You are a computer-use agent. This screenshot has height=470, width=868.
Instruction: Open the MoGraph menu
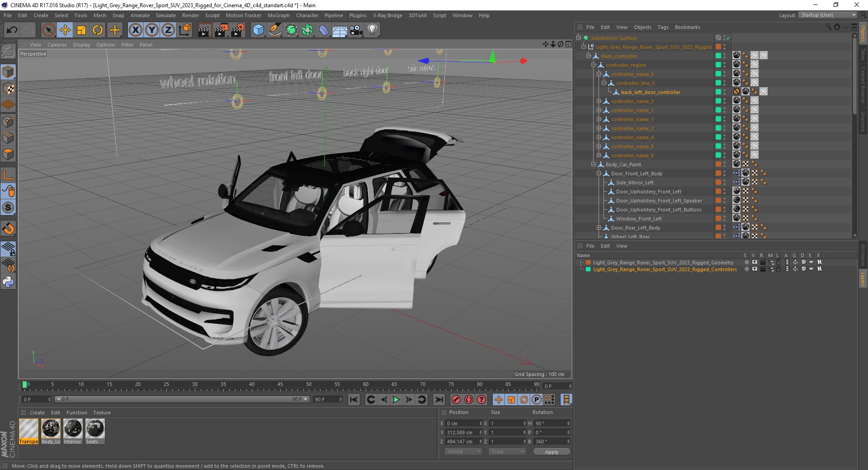tap(278, 15)
